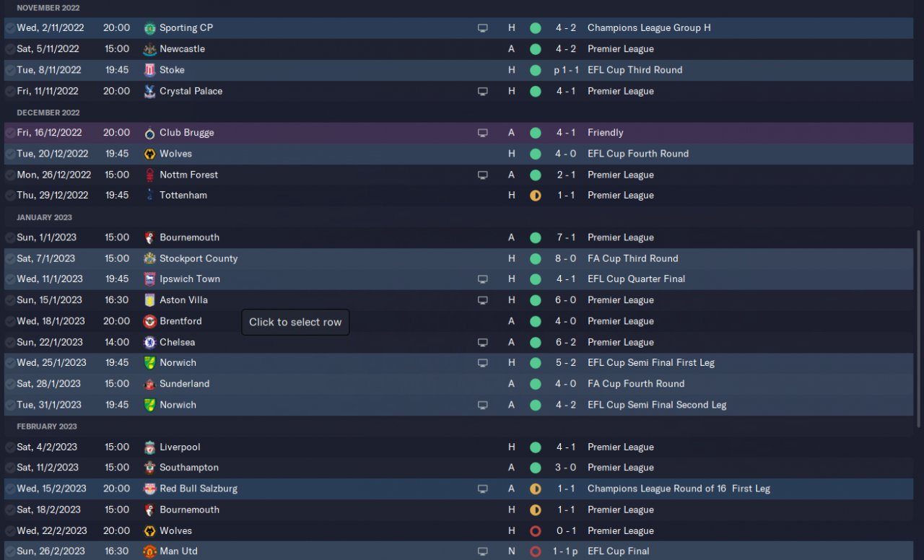Image resolution: width=924 pixels, height=560 pixels.
Task: Open the Ipswich Town team link
Action: 190,279
